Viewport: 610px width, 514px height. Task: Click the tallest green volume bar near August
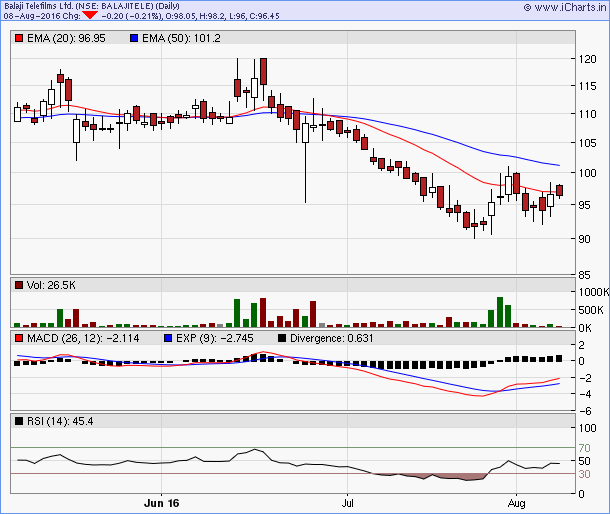[500, 312]
